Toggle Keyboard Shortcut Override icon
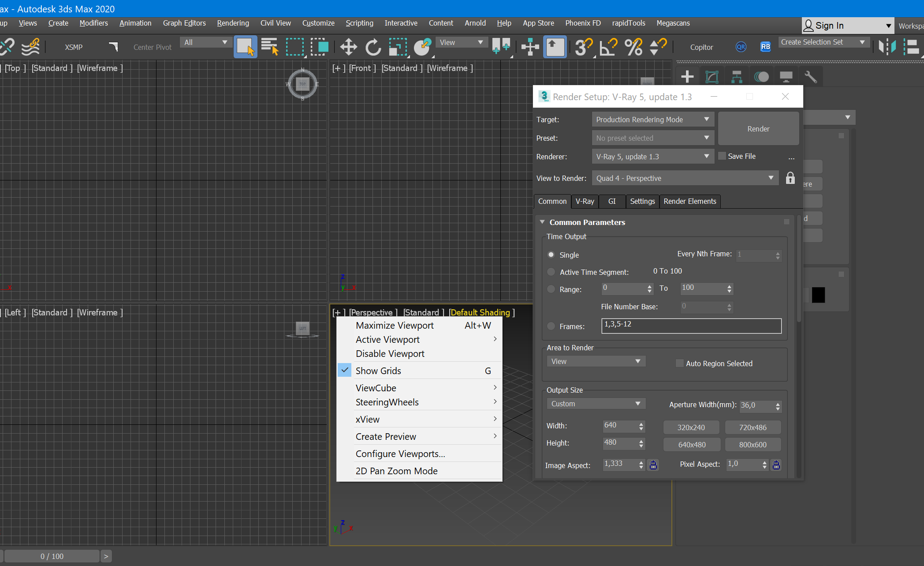The image size is (924, 566). 555,47
